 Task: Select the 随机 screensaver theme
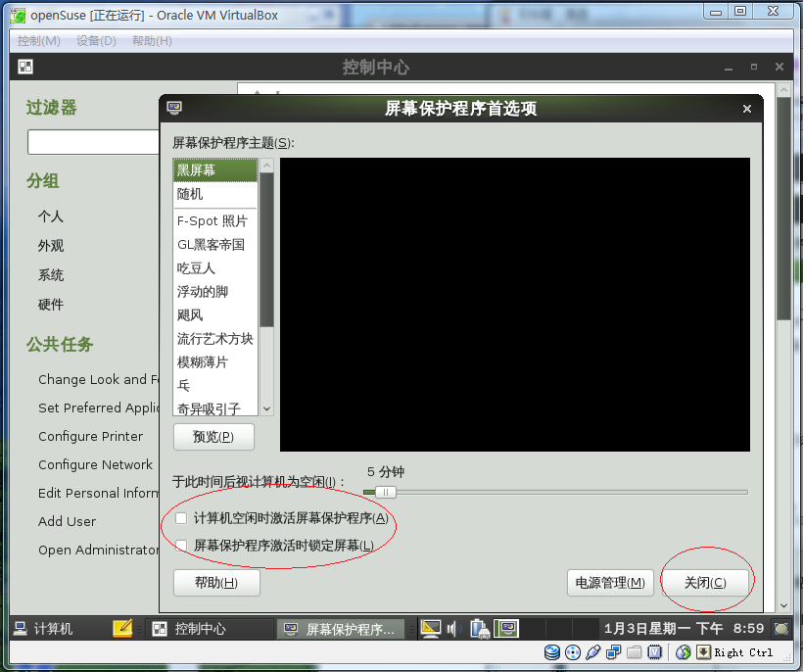(x=215, y=194)
